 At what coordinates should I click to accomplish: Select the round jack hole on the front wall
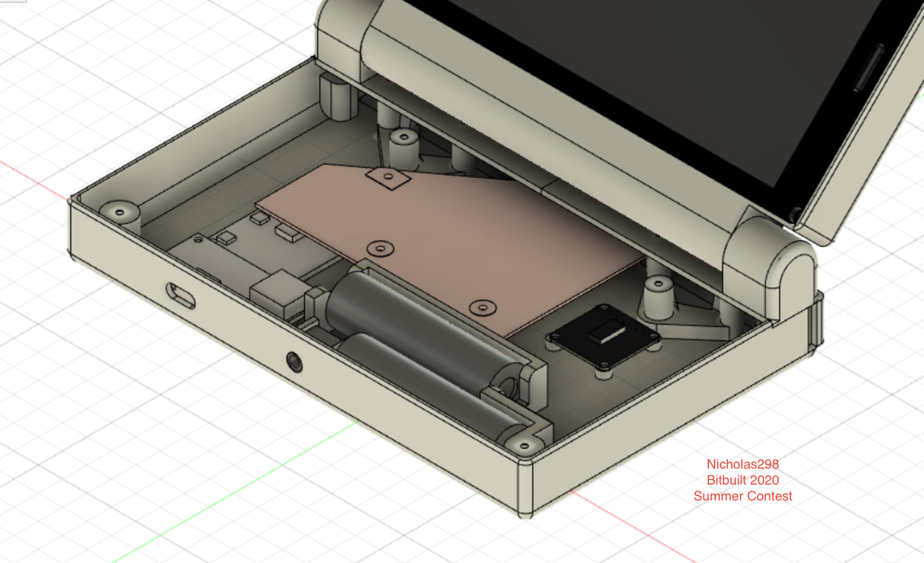tap(295, 361)
